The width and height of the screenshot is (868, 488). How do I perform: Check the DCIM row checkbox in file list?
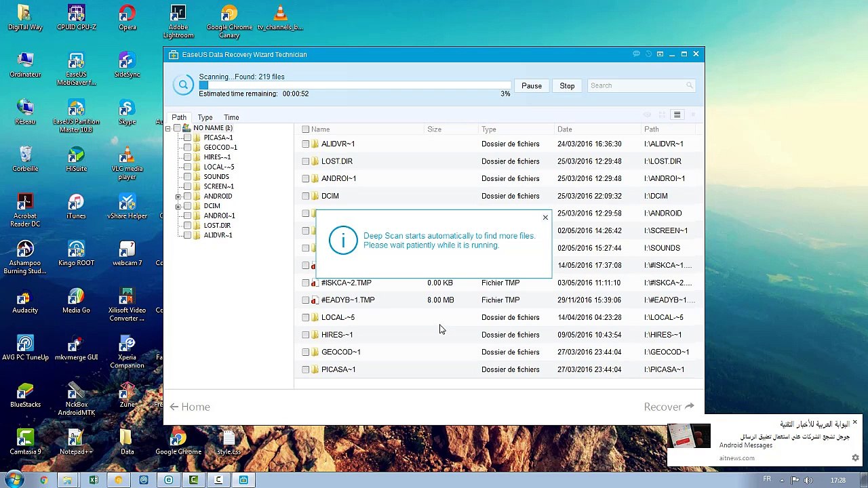point(306,196)
